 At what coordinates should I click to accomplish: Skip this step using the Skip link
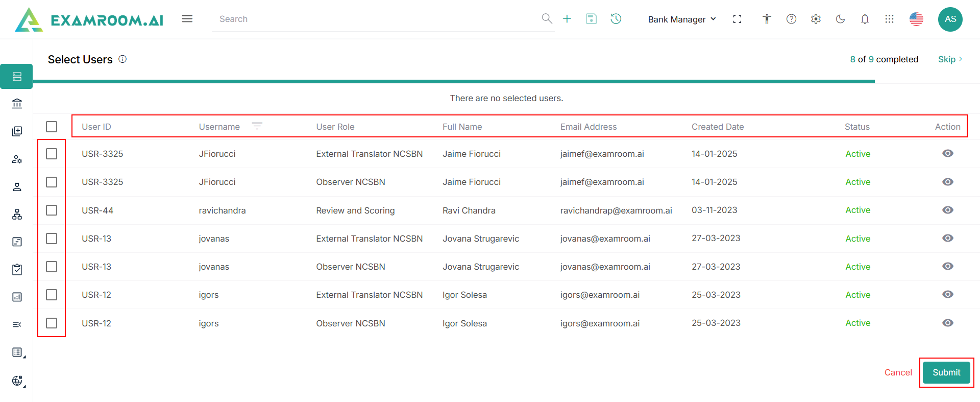pyautogui.click(x=950, y=59)
